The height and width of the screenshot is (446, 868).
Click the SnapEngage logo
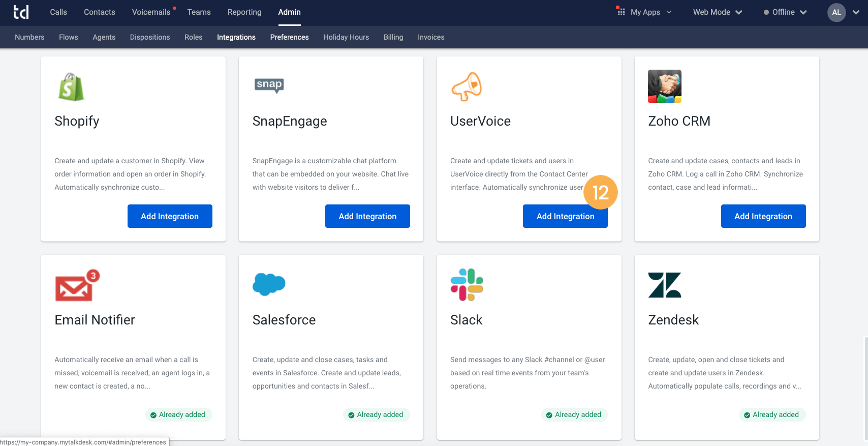(269, 85)
